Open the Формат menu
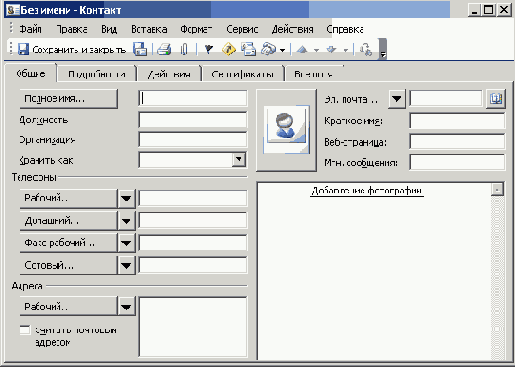 point(196,29)
